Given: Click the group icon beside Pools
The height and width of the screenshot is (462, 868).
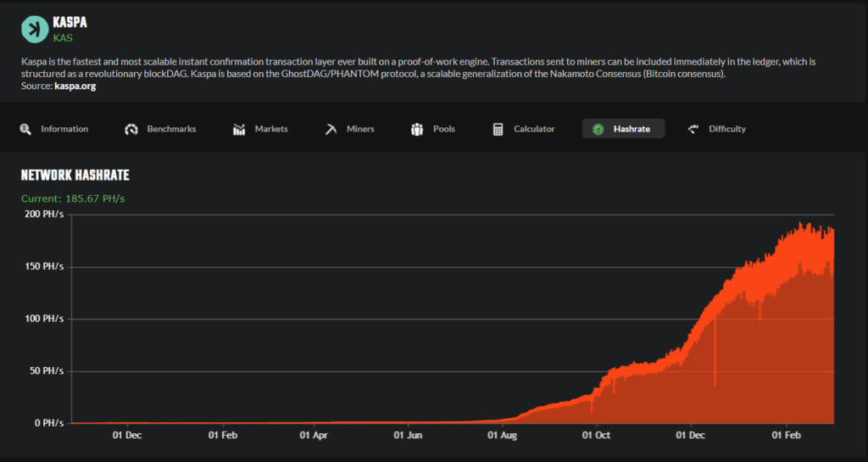Looking at the screenshot, I should coord(417,129).
